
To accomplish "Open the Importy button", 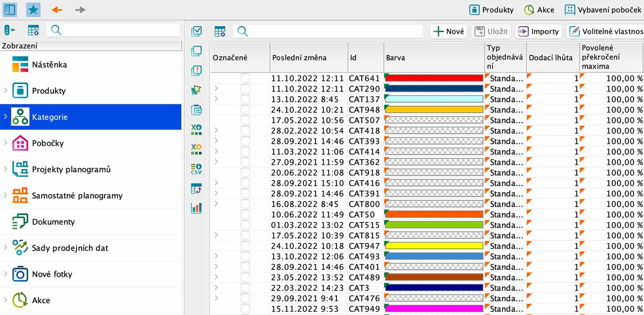I will [539, 31].
